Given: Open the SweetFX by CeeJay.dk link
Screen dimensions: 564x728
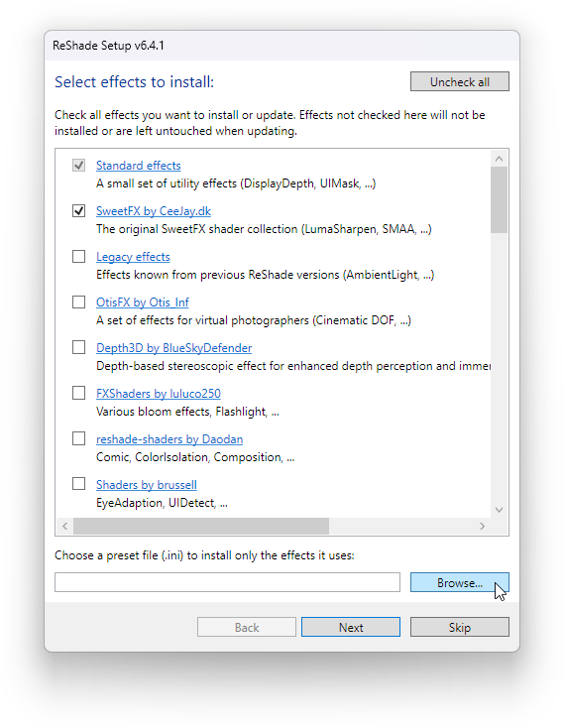Looking at the screenshot, I should (154, 211).
